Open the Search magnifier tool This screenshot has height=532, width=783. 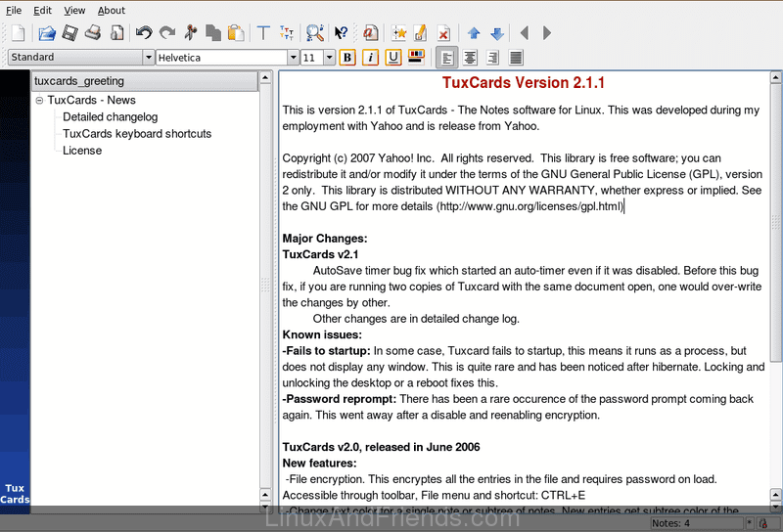pos(314,33)
